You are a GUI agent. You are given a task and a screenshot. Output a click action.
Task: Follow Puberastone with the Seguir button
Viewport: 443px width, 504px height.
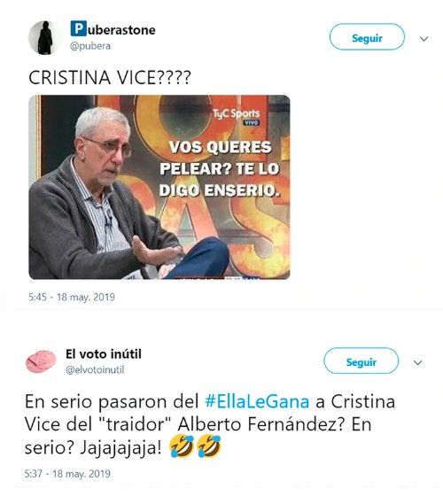[x=367, y=36]
